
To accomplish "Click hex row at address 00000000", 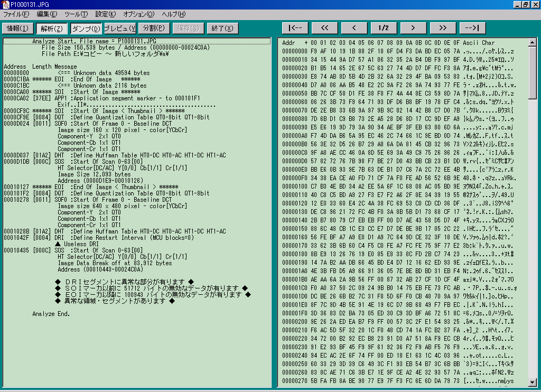I will pos(398,51).
